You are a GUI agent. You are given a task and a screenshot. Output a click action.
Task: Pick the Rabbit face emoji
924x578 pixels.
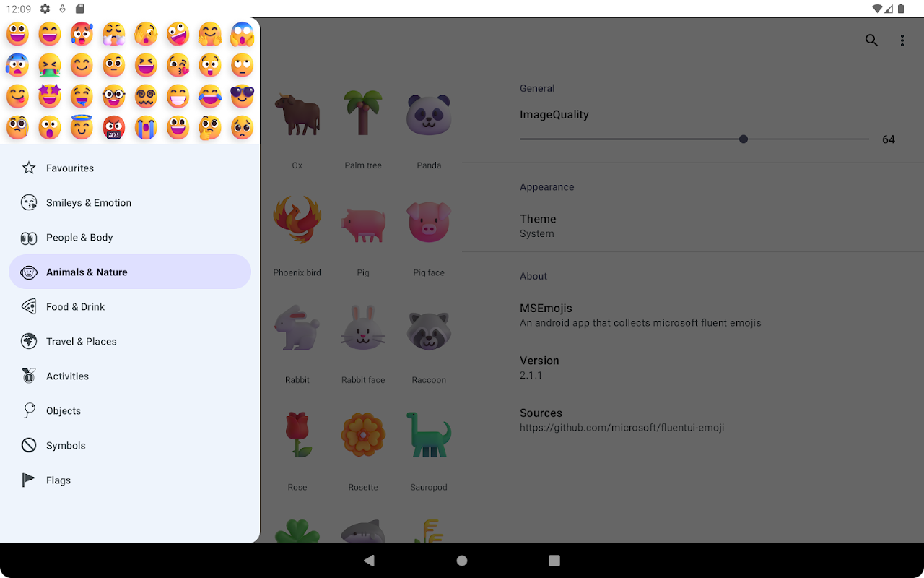tap(363, 328)
